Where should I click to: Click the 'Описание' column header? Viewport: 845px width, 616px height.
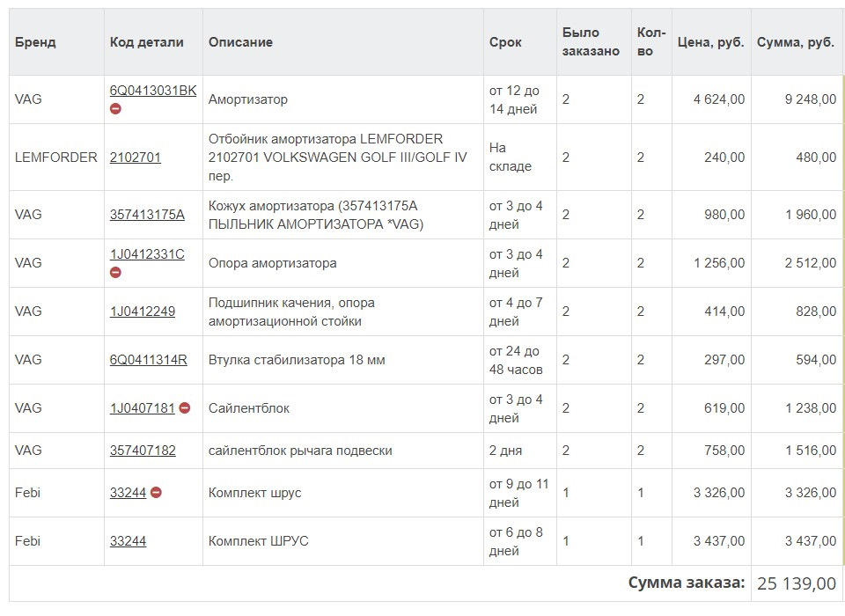coord(240,42)
